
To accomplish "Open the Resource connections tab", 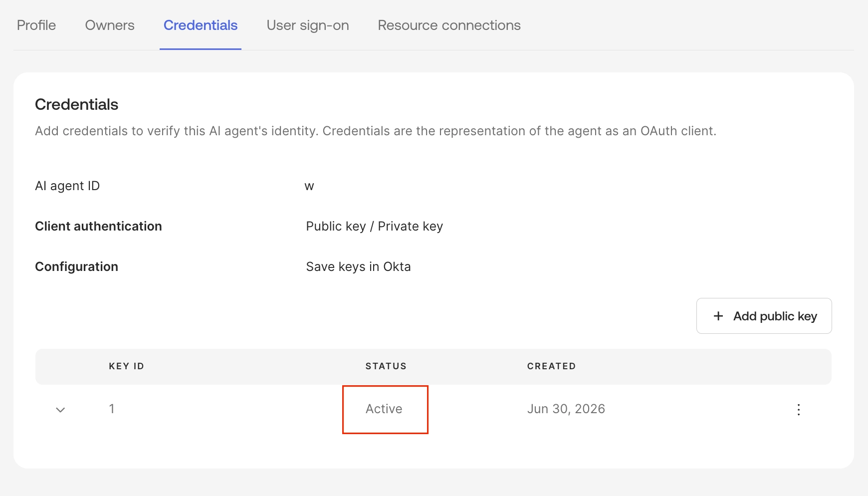I will tap(449, 25).
